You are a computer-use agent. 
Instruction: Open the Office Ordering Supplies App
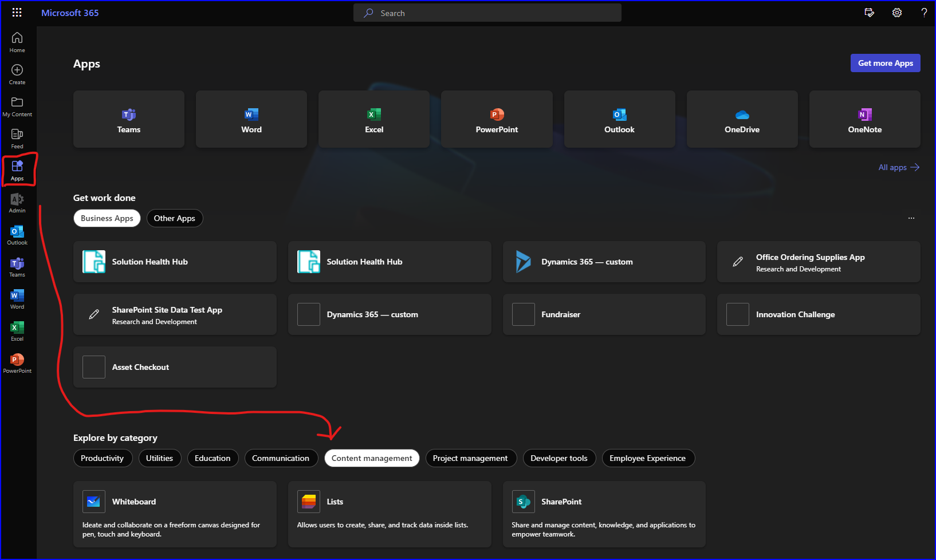click(x=819, y=262)
